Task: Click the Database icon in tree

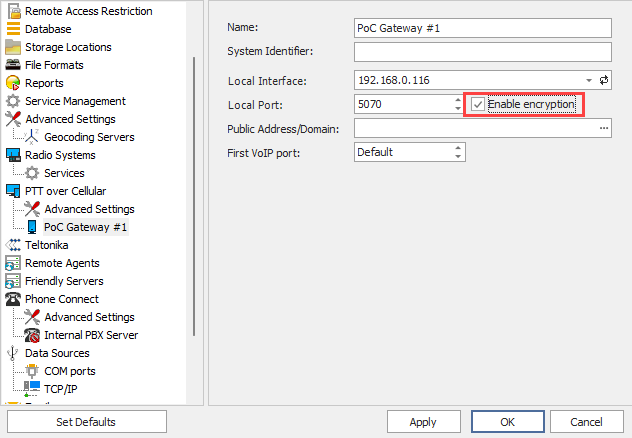Action: [x=13, y=29]
